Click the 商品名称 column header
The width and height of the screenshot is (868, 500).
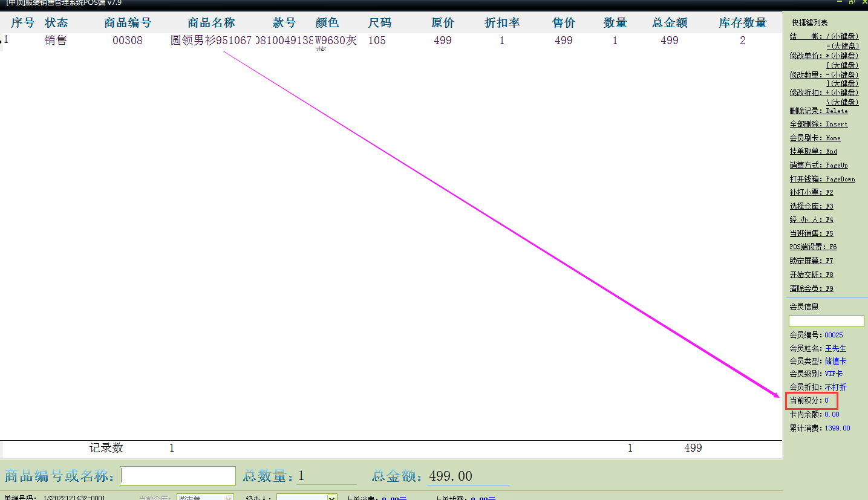(211, 23)
